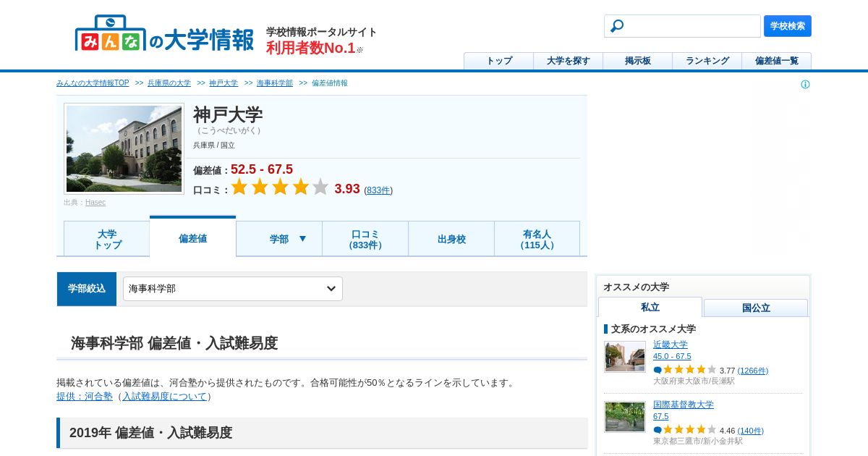Follow the 兵庫県の大学 breadcrumb link
The width and height of the screenshot is (868, 456).
point(169,83)
